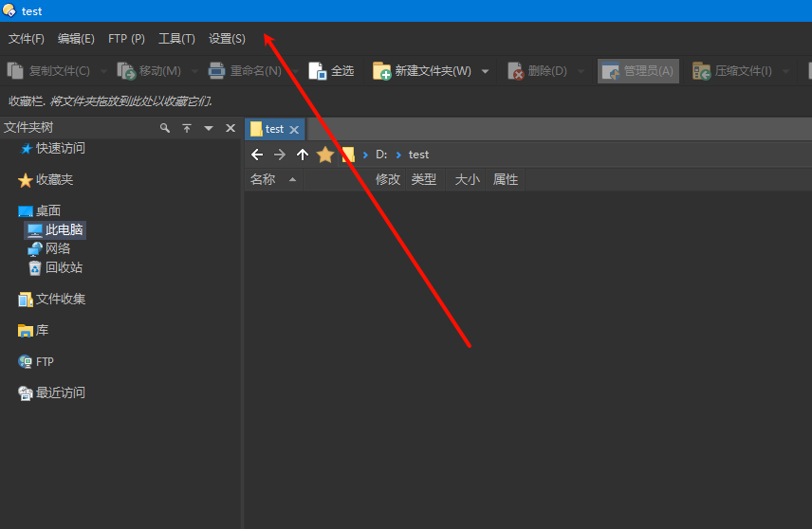Expand the 复制文件 dropdown arrow
The height and width of the screenshot is (529, 812).
pyautogui.click(x=103, y=71)
